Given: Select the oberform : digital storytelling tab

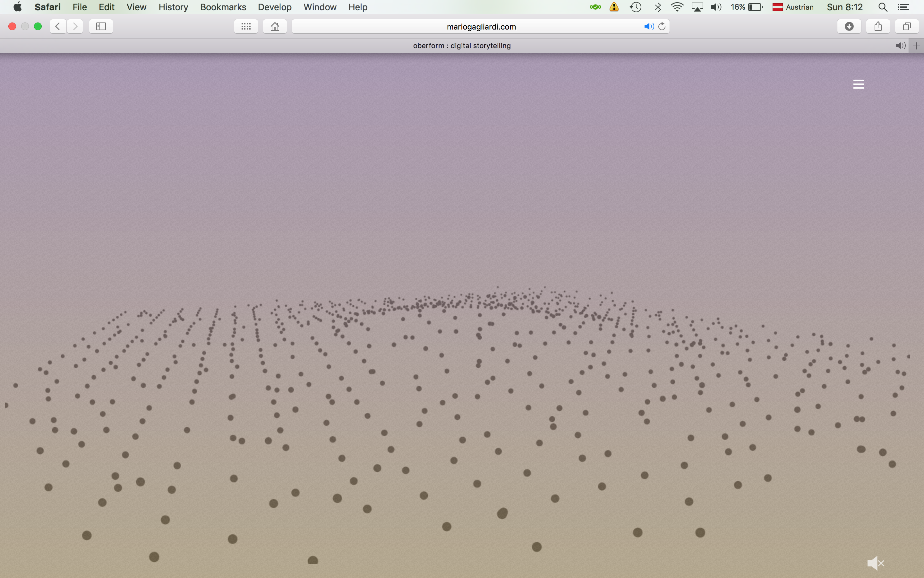Looking at the screenshot, I should [462, 46].
